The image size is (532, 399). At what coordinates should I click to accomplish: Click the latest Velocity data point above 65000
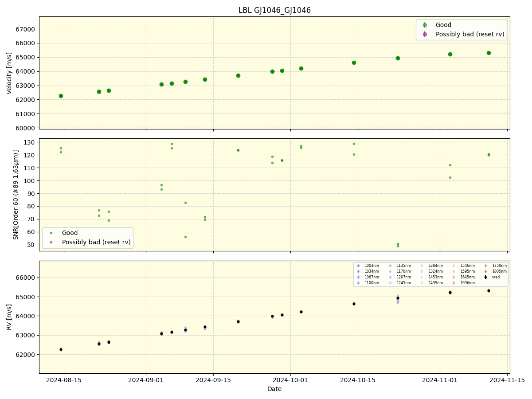click(x=489, y=53)
